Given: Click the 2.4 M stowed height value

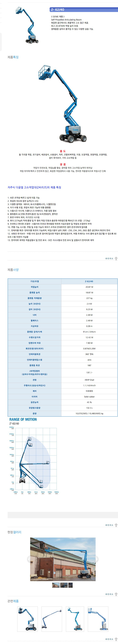Looking at the screenshot, I should pos(89,304).
